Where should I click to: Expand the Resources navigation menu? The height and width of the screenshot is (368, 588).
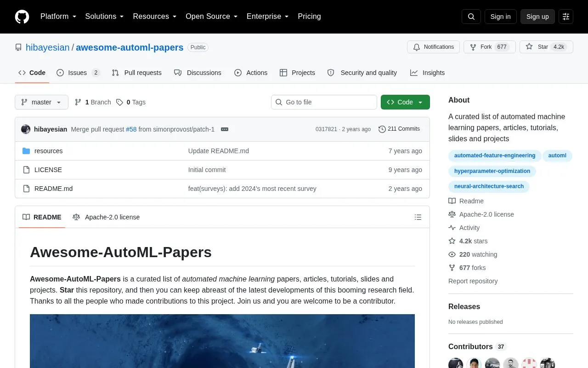coord(155,17)
